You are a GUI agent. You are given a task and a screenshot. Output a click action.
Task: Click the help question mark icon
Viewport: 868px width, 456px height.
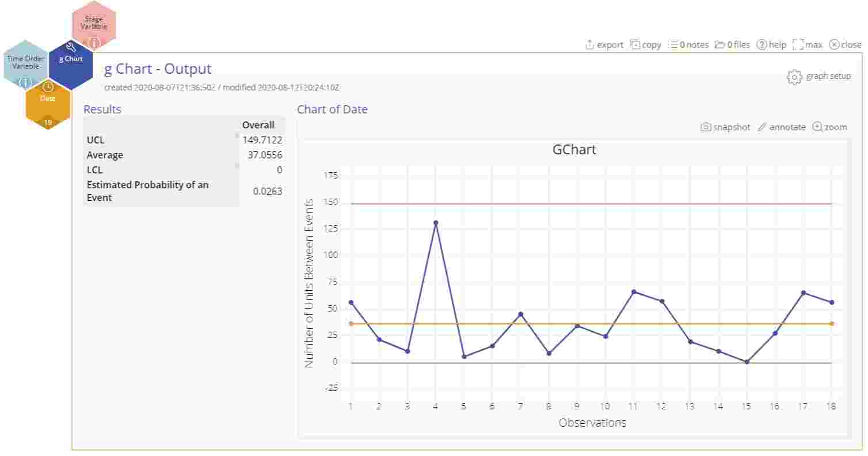pyautogui.click(x=762, y=44)
